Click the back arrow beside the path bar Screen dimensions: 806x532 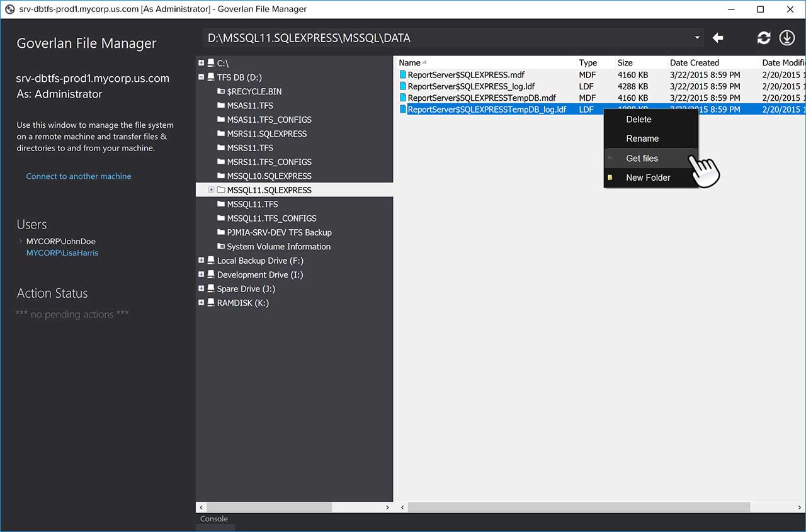coord(718,38)
